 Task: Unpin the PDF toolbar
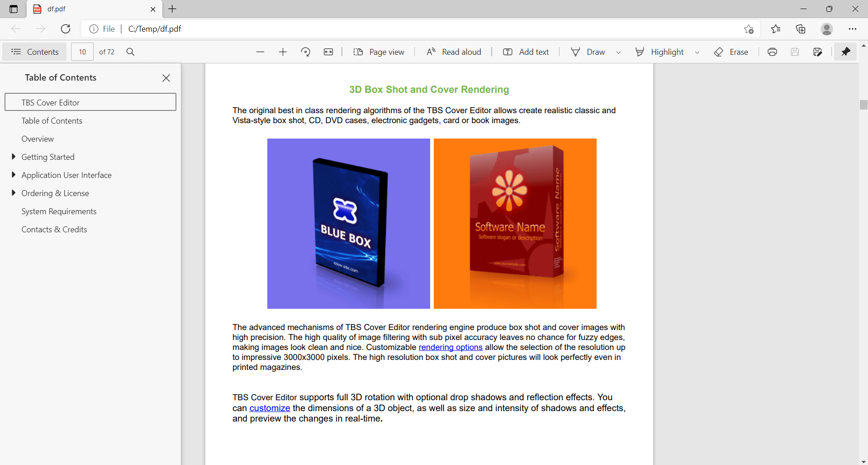[x=845, y=52]
